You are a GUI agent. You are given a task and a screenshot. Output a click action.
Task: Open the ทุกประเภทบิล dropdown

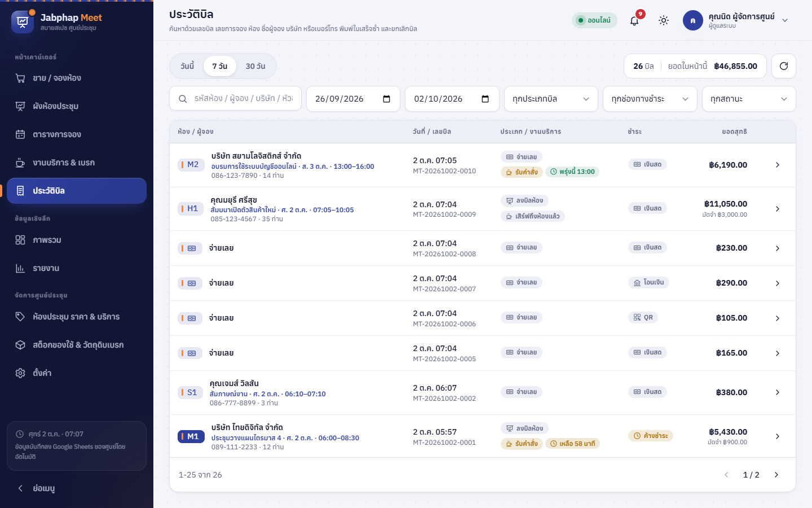(x=551, y=99)
